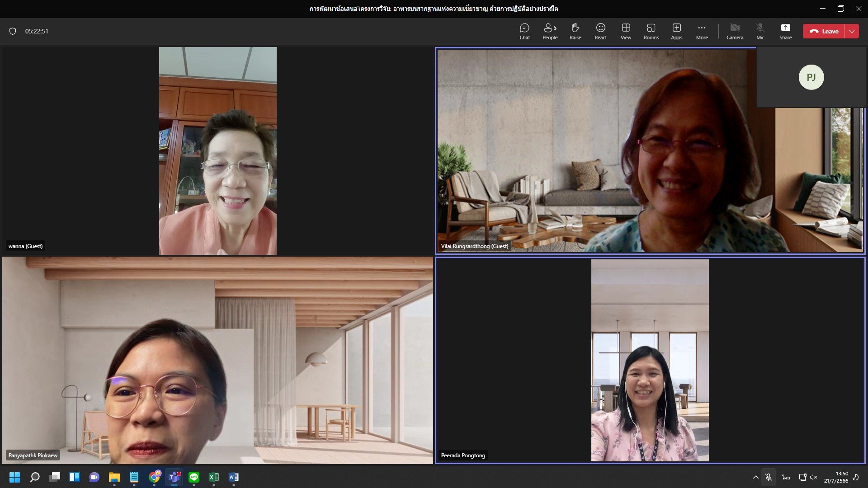Switch the Thai input language indicator
This screenshot has width=868, height=488.
tap(786, 477)
